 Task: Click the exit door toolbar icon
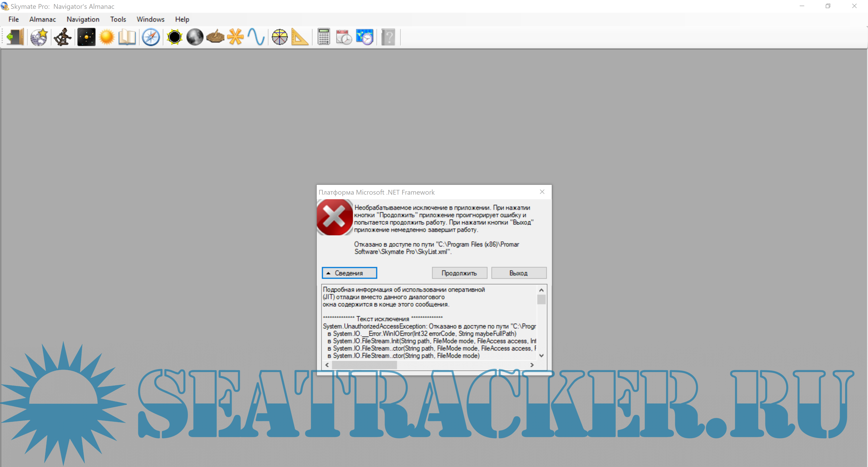(x=15, y=37)
